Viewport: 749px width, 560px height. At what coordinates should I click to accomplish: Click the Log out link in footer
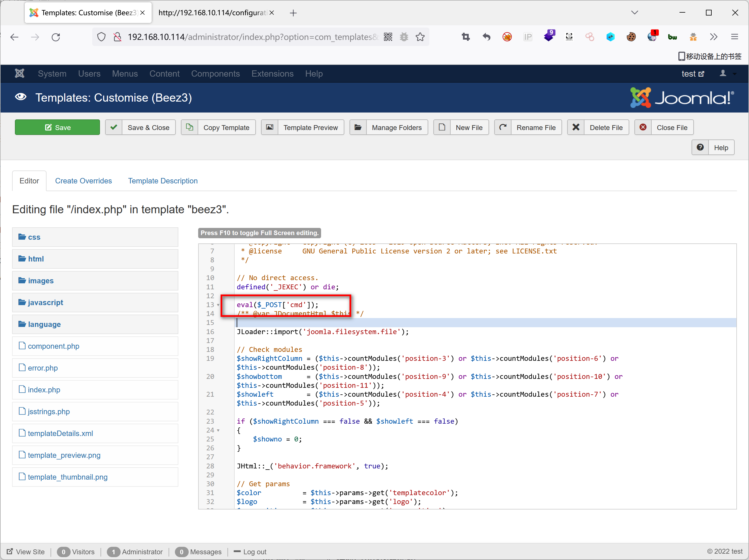click(254, 552)
